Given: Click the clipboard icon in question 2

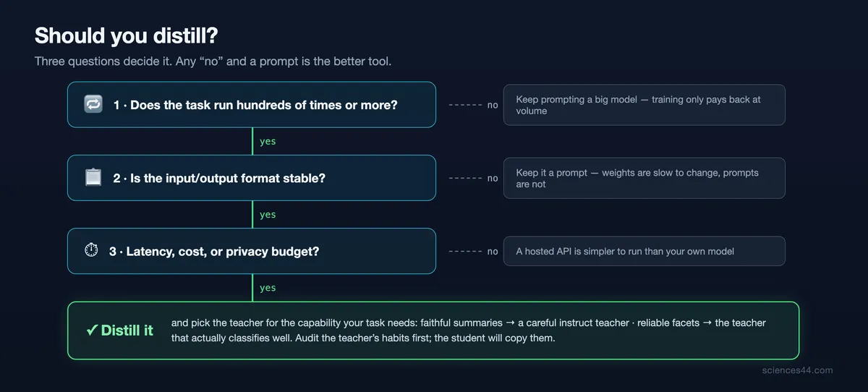Looking at the screenshot, I should pyautogui.click(x=93, y=178).
